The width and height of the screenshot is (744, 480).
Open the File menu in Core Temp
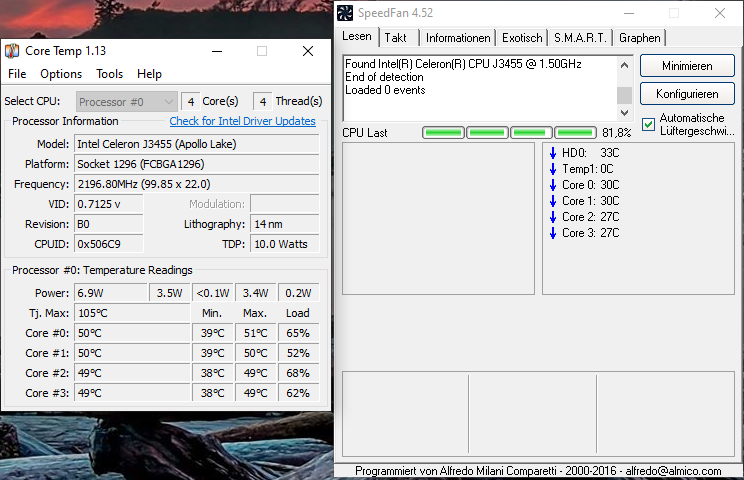(x=17, y=74)
